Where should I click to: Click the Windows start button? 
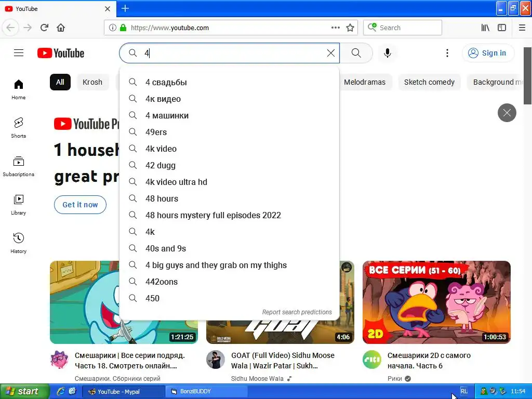(x=24, y=392)
